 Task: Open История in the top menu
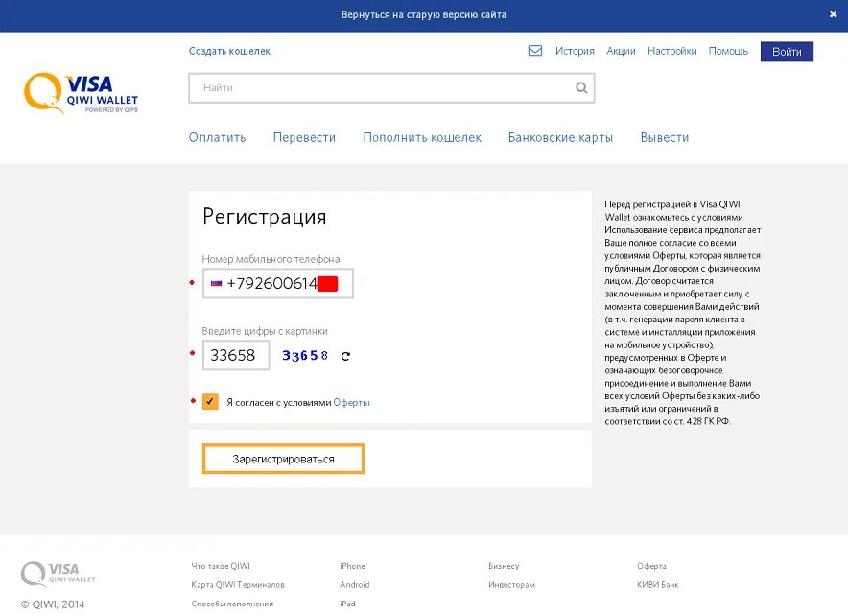coord(575,51)
